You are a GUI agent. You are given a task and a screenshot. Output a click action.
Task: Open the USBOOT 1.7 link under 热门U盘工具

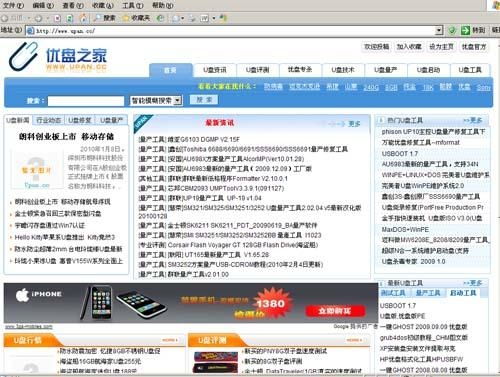pyautogui.click(x=400, y=154)
